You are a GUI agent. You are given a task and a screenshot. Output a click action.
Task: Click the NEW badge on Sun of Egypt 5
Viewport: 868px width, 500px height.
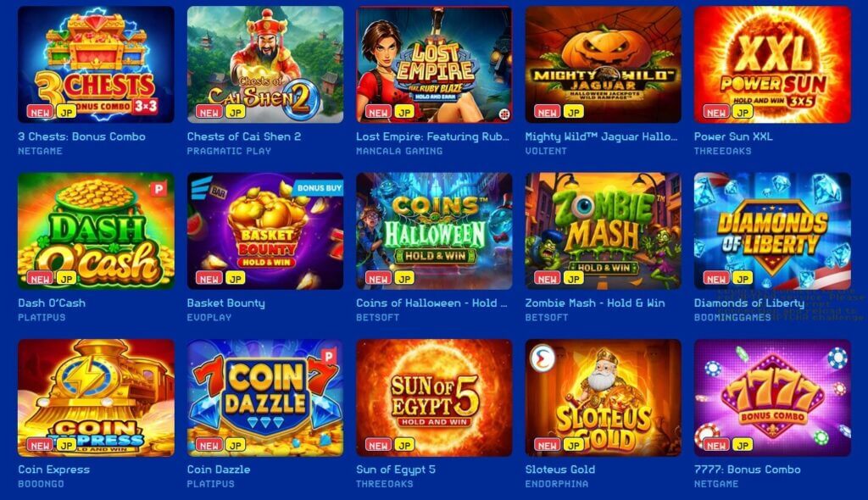click(378, 445)
